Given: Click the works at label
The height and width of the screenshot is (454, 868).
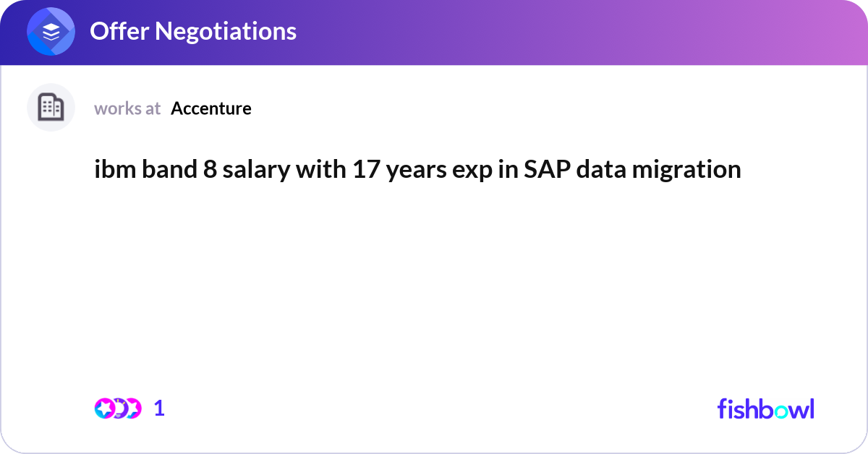Looking at the screenshot, I should click(127, 108).
